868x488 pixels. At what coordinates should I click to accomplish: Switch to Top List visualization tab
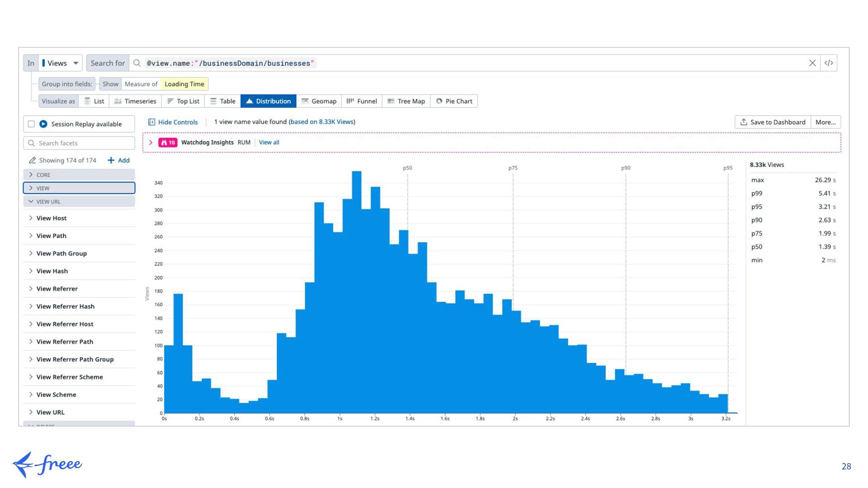point(183,101)
